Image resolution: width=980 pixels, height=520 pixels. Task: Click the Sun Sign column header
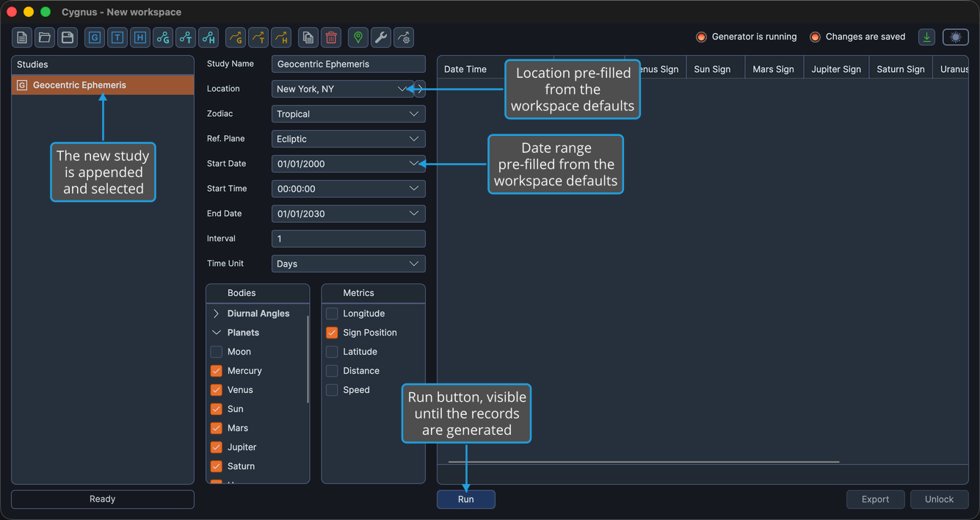716,69
